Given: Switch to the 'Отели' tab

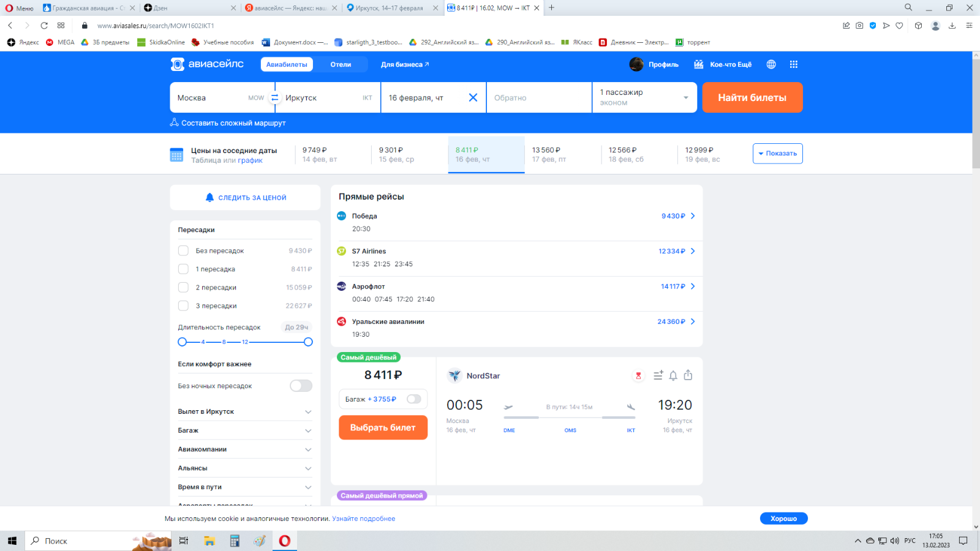Looking at the screenshot, I should tap(341, 64).
